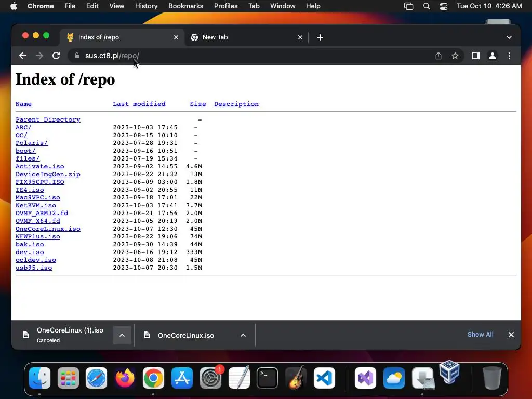
Task: Download Mac9VPC.iso
Action: 37,198
